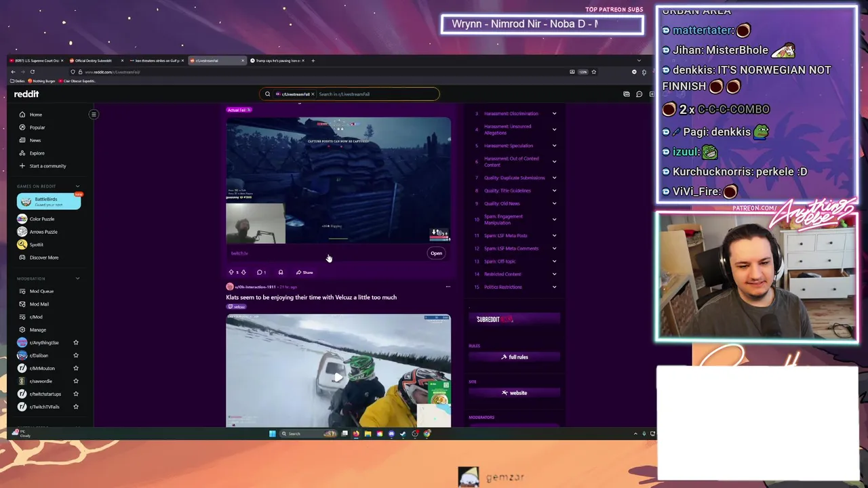Click the Actual Fail flair tag
The height and width of the screenshot is (488, 868).
coord(239,110)
